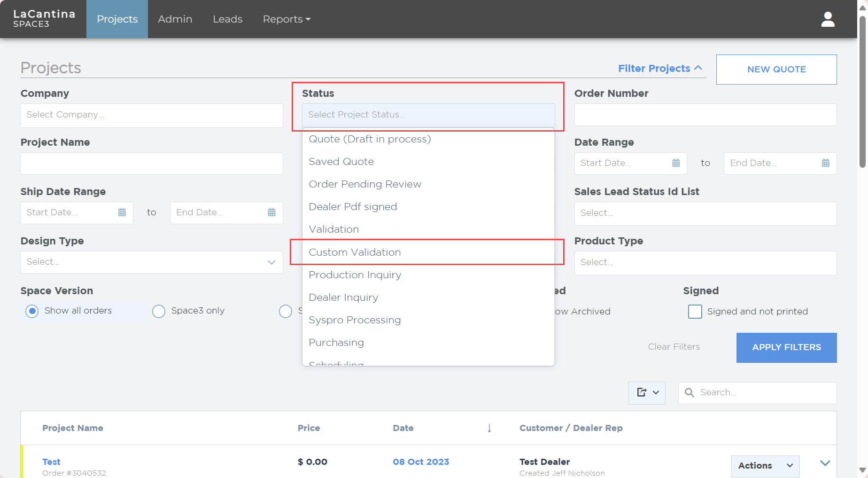Screen dimensions: 868x478
Task: Open the Admin tab
Action: point(175,19)
